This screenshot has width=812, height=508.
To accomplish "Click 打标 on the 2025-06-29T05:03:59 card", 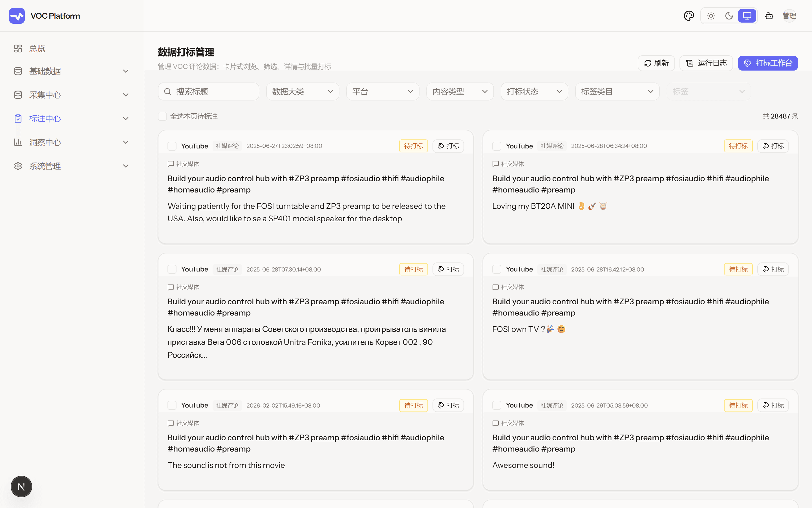I will tap(773, 406).
